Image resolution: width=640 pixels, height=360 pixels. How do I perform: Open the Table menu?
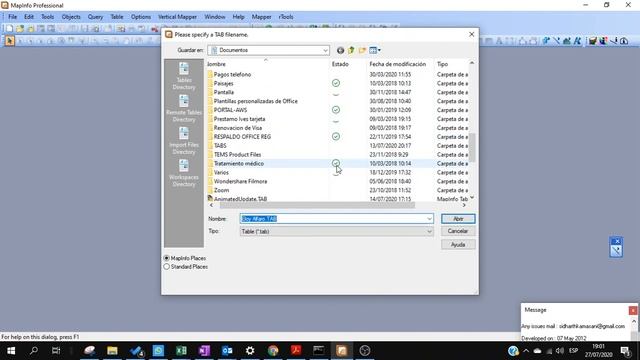pyautogui.click(x=117, y=17)
